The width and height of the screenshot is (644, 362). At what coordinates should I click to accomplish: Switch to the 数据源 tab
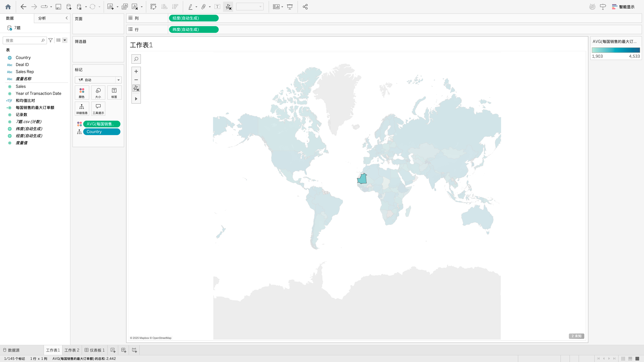11,350
